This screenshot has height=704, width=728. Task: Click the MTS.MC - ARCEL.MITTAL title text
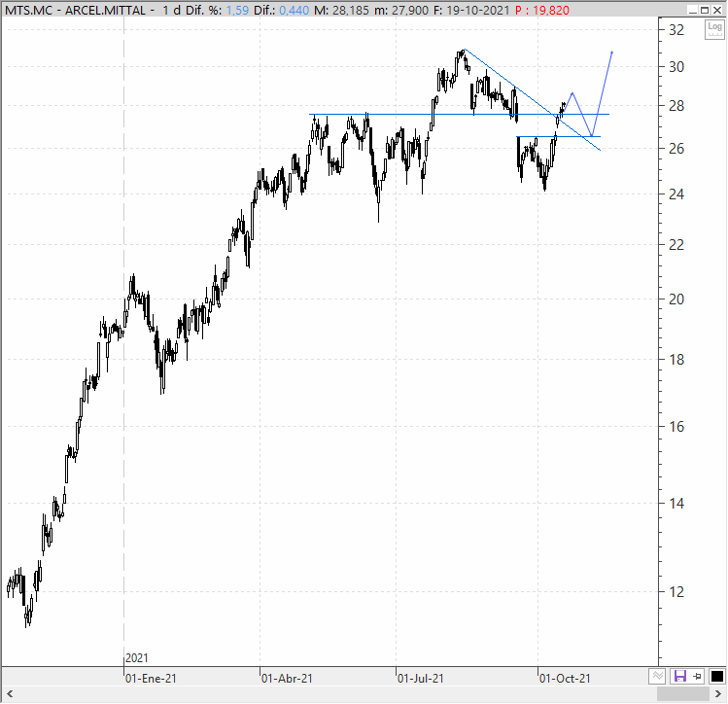click(76, 11)
